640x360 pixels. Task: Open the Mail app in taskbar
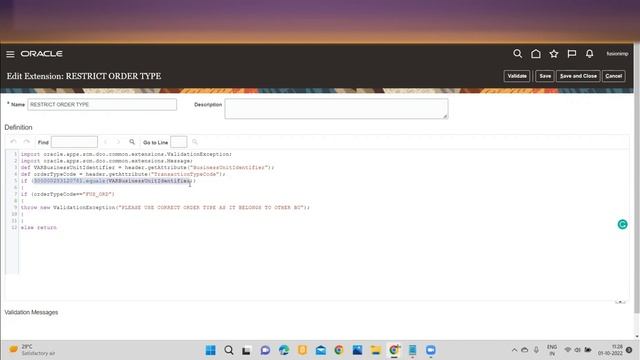321,350
